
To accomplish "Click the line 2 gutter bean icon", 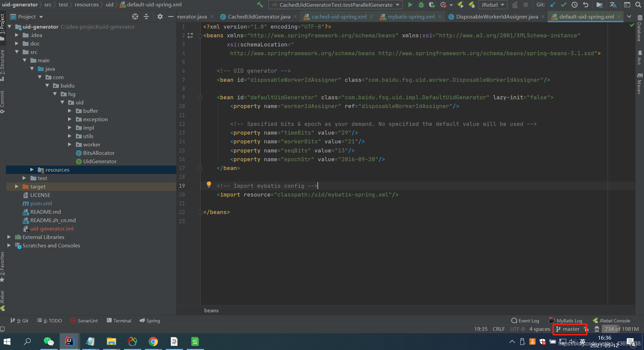I will (x=190, y=35).
